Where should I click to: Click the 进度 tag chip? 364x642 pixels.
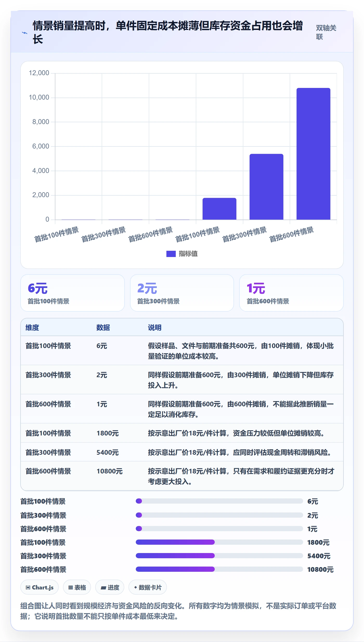point(110,587)
